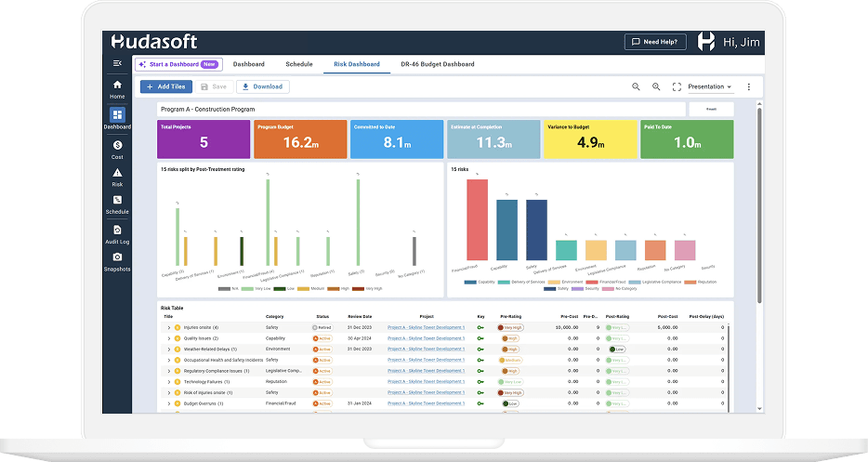The height and width of the screenshot is (462, 868).
Task: Open the Presentation mode dropdown
Action: click(710, 86)
